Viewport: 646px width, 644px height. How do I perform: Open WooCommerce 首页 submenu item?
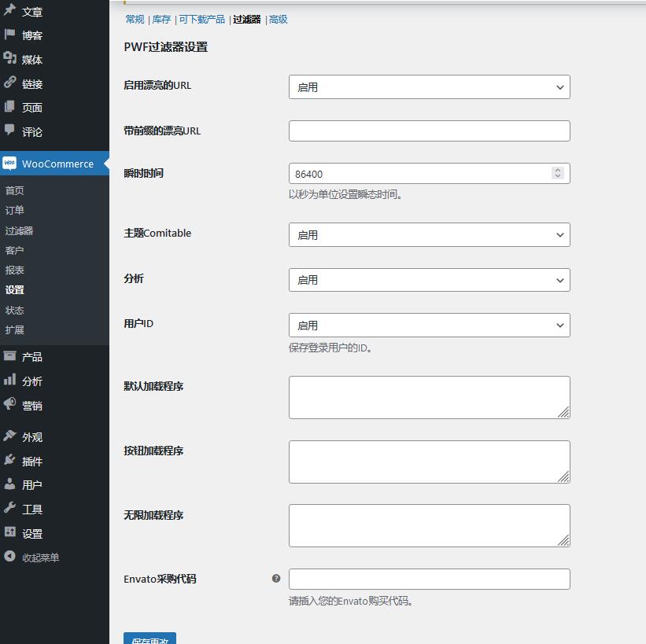tap(14, 190)
